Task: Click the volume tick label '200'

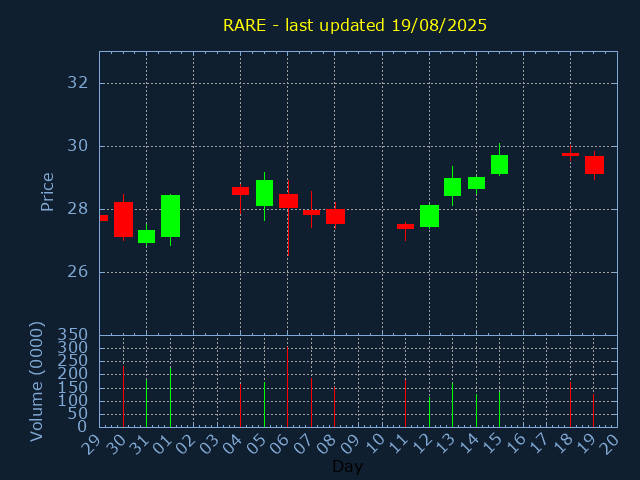Action: point(72,374)
